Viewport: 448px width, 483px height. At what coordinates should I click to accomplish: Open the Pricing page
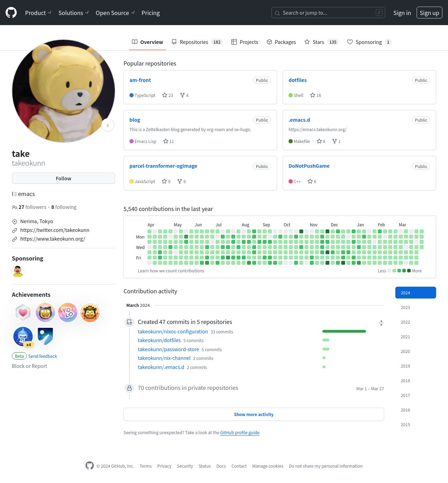[x=151, y=13]
